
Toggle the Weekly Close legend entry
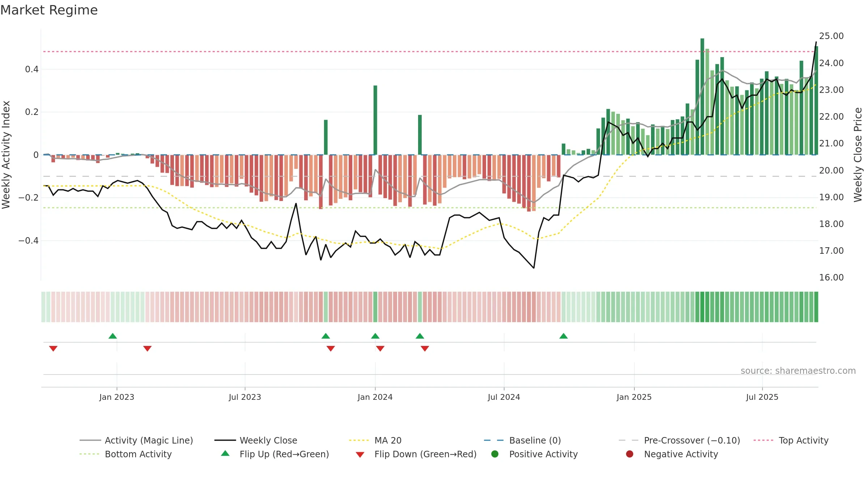256,440
